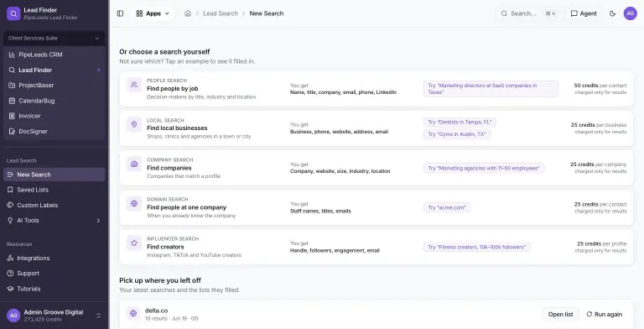644x329 pixels.
Task: Click the Custom Labels tag icon
Action: [x=10, y=206]
